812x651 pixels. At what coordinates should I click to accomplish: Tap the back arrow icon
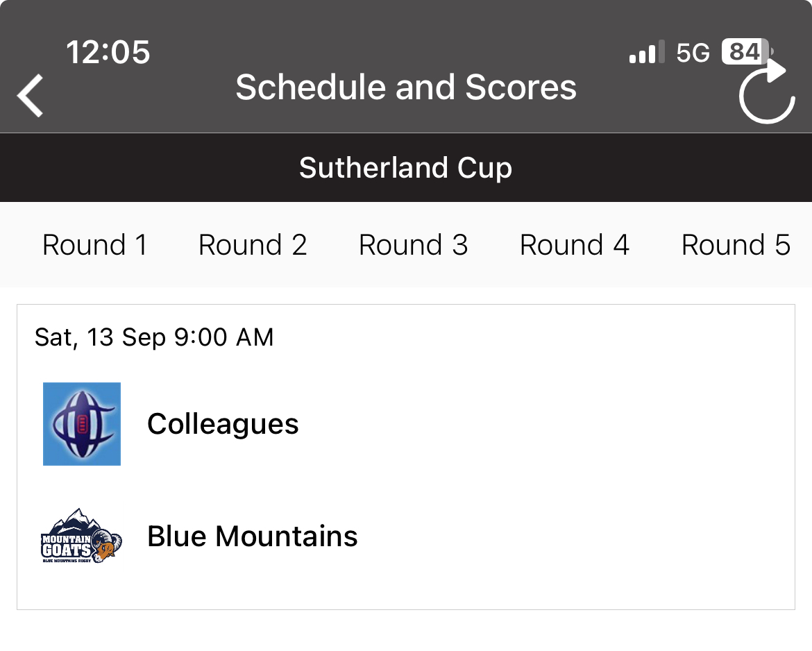[x=30, y=95]
